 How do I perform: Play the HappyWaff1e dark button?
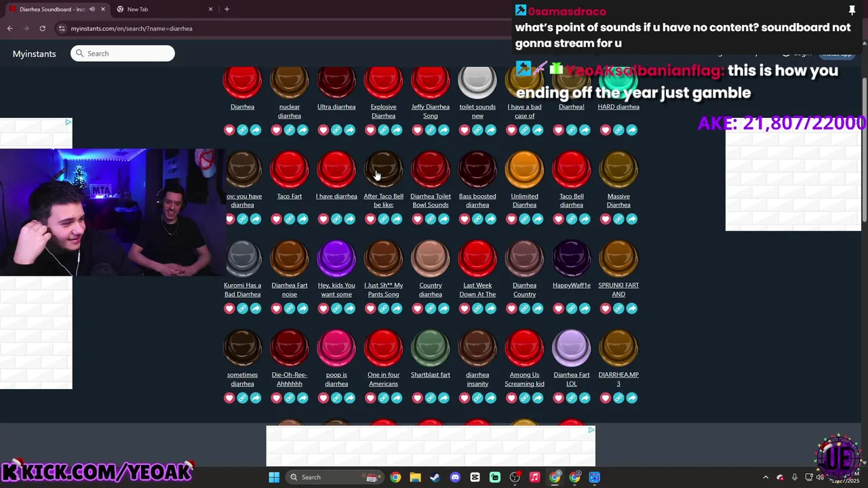[x=572, y=258]
